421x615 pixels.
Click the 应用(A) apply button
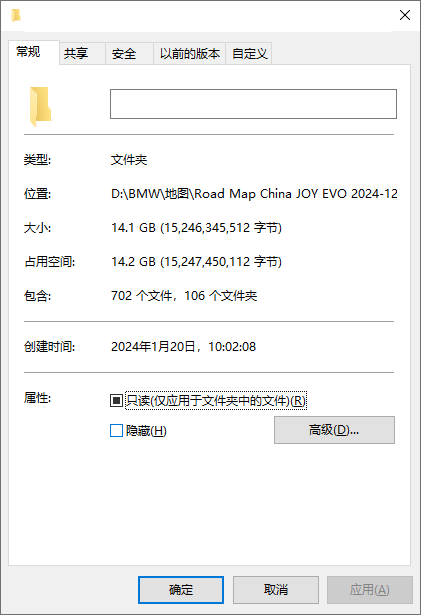(370, 590)
